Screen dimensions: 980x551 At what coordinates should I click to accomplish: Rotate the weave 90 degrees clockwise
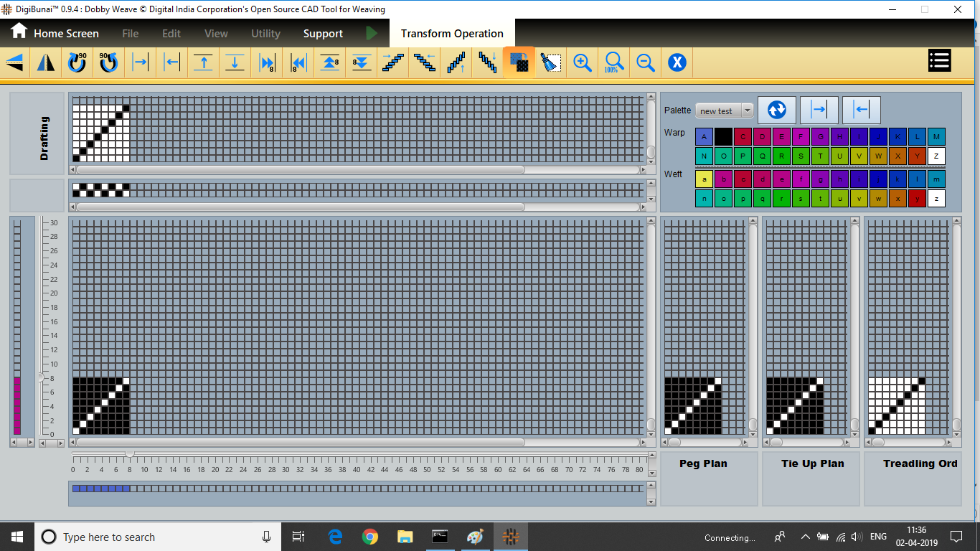coord(77,63)
